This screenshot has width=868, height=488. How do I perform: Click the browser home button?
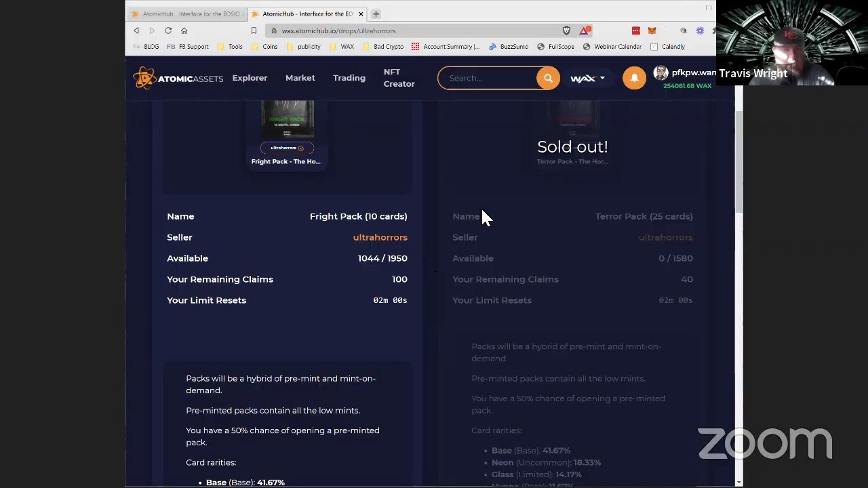point(184,30)
